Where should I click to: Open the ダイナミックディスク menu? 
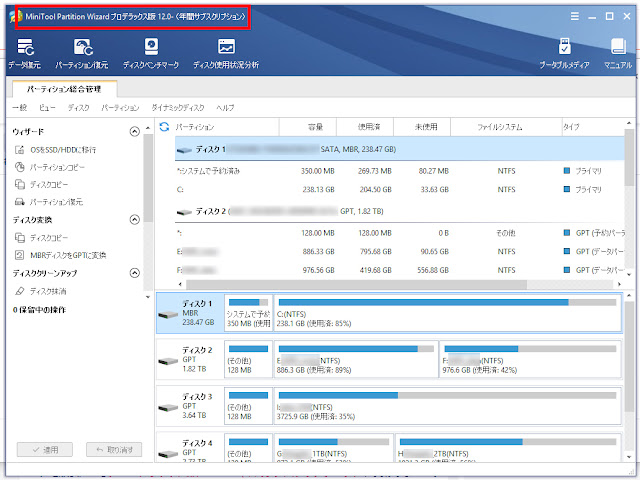(178, 108)
